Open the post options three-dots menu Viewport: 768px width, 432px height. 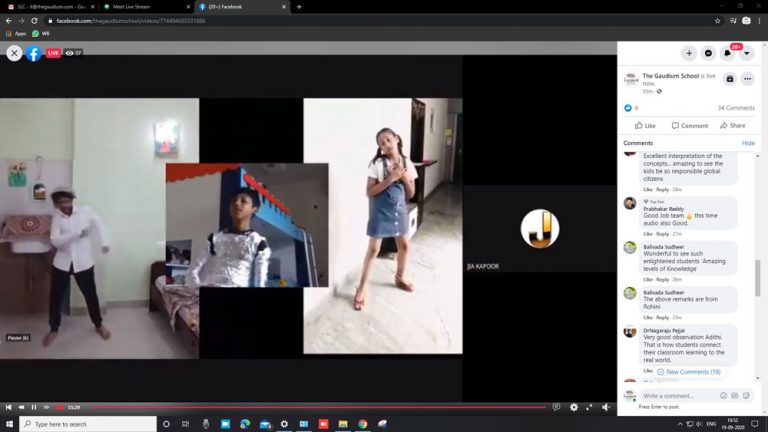pyautogui.click(x=747, y=79)
